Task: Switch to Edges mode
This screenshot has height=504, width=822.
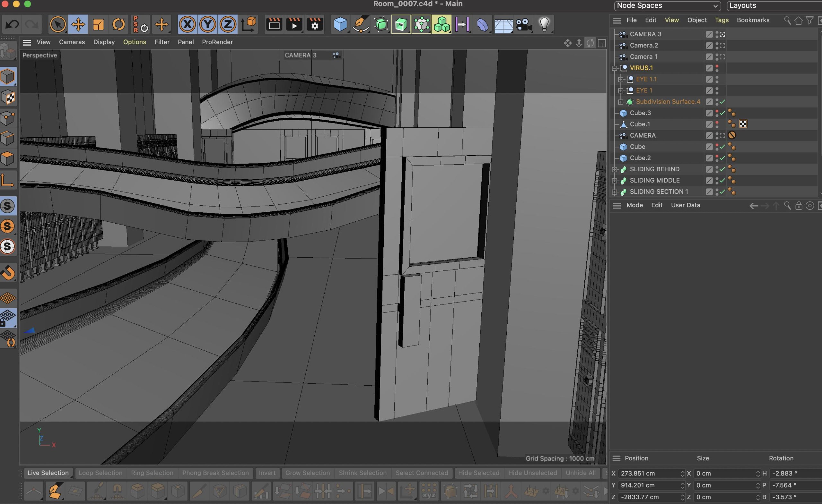Action: (x=8, y=138)
